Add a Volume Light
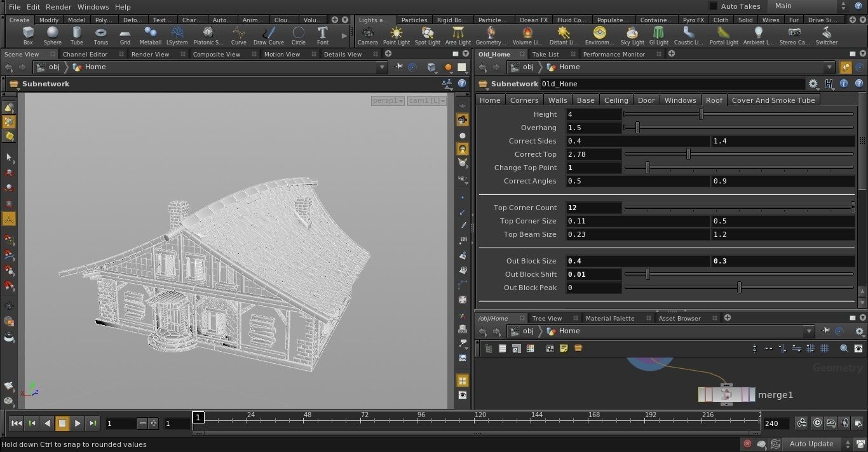The height and width of the screenshot is (452, 868). (x=527, y=36)
